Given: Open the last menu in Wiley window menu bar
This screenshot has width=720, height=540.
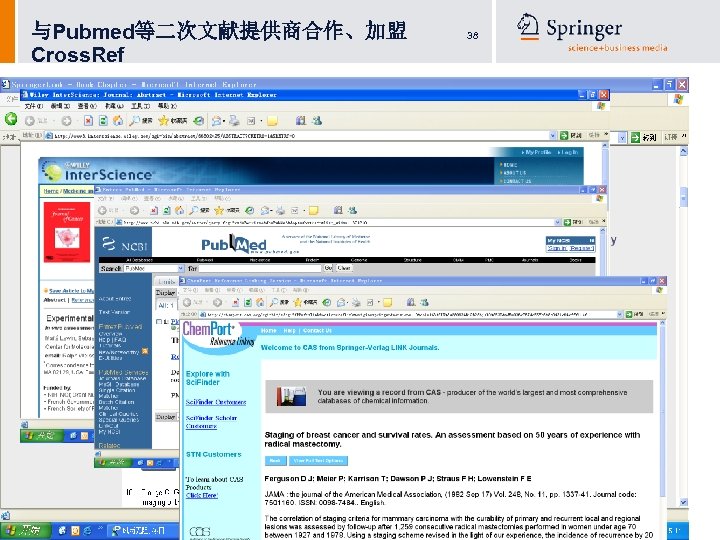Looking at the screenshot, I should [167, 106].
